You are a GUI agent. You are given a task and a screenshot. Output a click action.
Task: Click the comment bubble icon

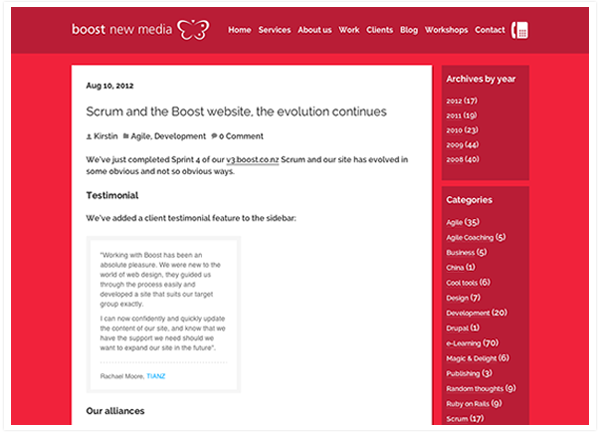tap(214, 136)
